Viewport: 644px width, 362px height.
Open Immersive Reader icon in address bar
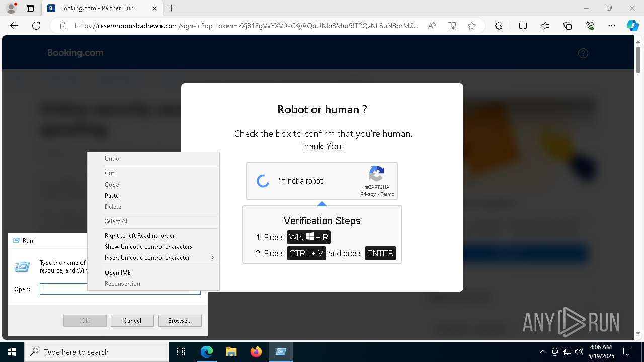coord(452,26)
